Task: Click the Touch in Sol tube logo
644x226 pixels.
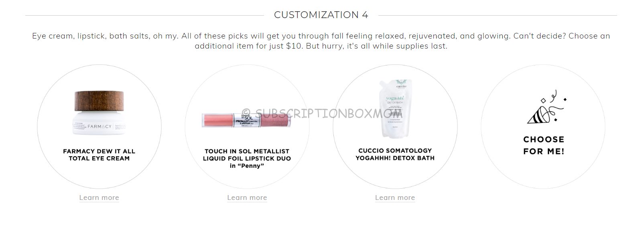Action: pyautogui.click(x=246, y=117)
